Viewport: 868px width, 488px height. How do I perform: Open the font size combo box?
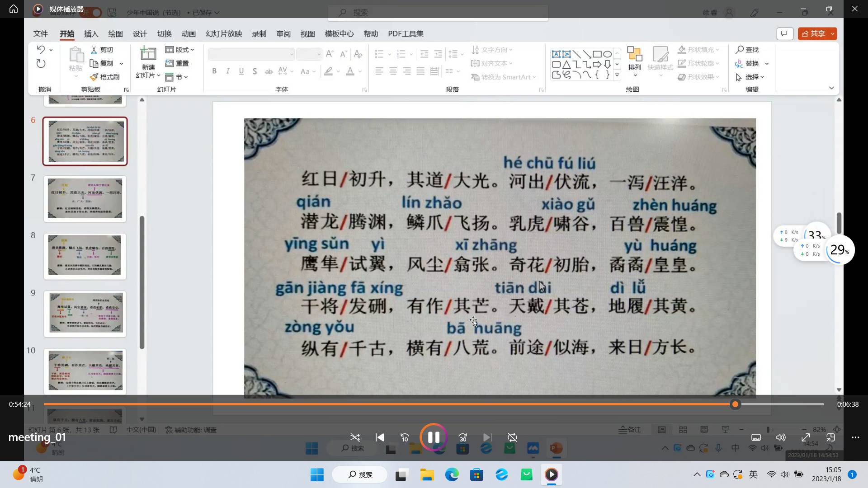point(309,54)
